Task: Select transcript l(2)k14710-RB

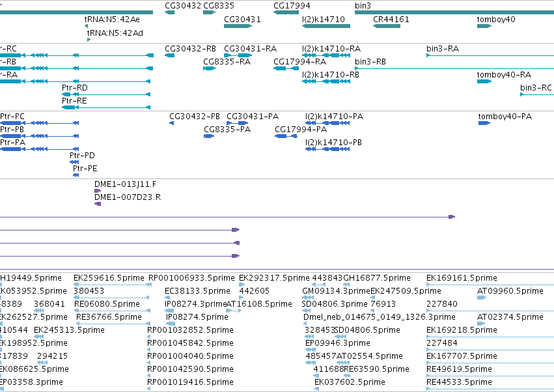Action: point(326,81)
